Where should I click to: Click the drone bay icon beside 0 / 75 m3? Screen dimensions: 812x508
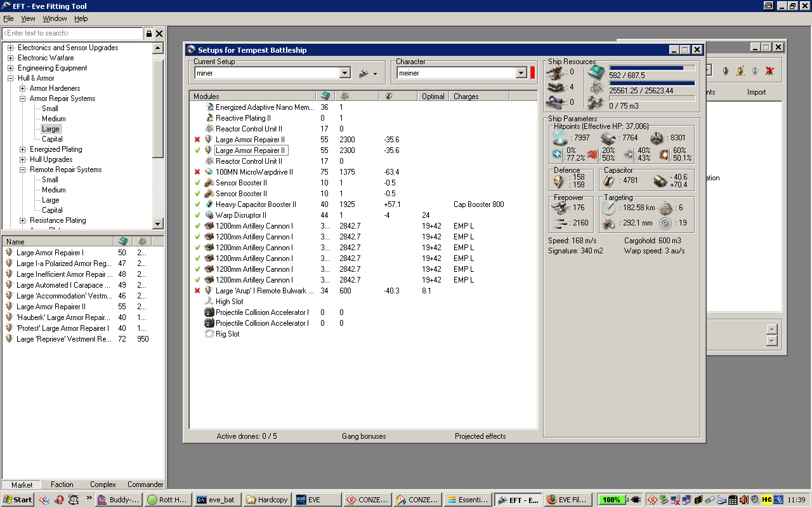(x=597, y=102)
